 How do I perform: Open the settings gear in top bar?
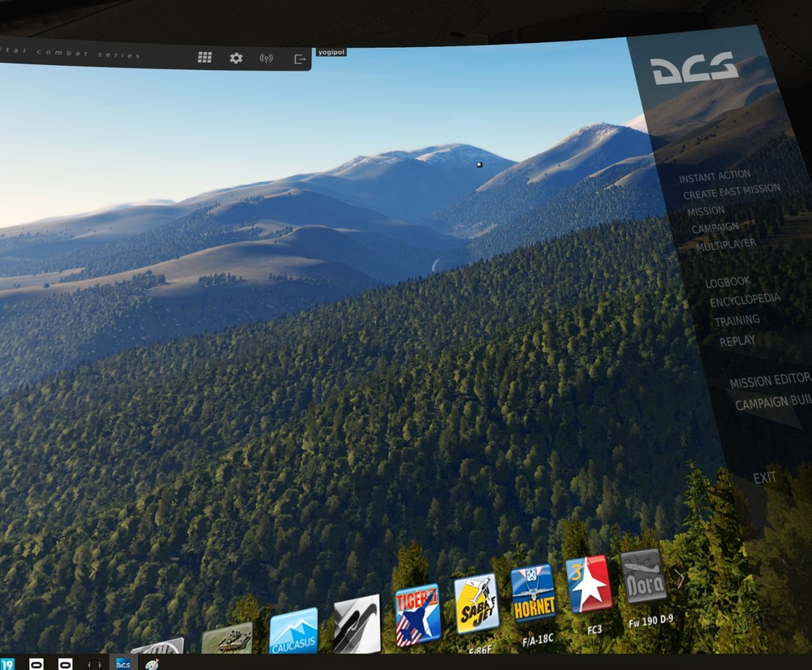tap(235, 58)
